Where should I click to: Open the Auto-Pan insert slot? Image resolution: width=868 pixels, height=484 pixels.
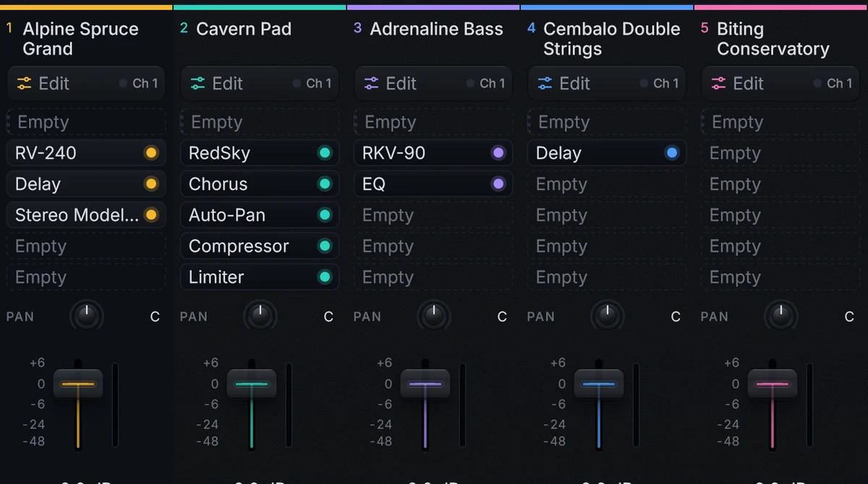tap(260, 215)
